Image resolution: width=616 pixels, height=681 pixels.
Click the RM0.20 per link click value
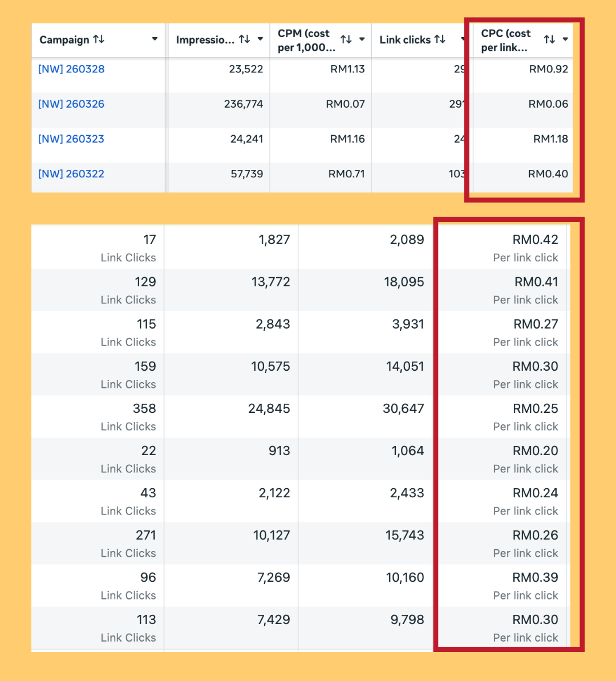tap(535, 451)
